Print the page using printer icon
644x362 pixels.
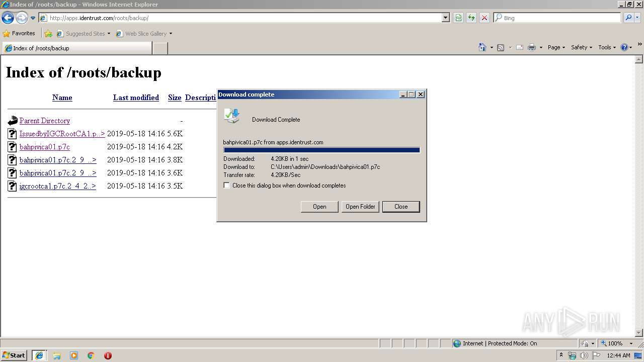point(532,47)
